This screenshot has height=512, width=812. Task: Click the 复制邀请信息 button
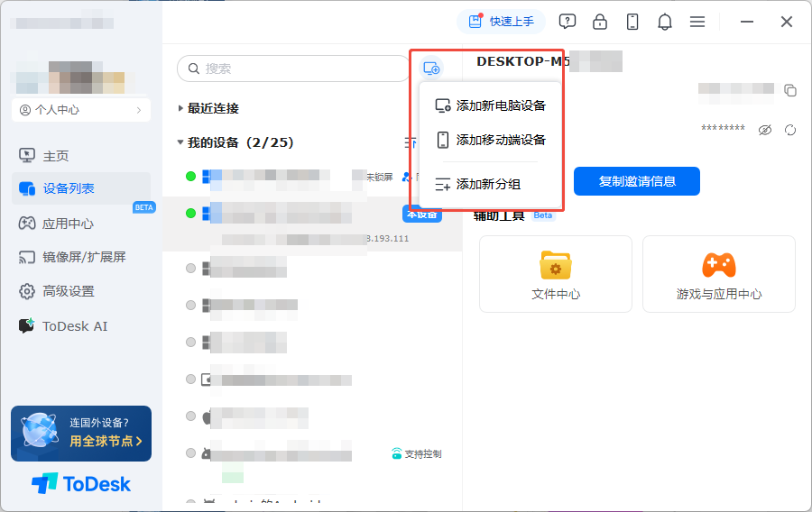637,181
